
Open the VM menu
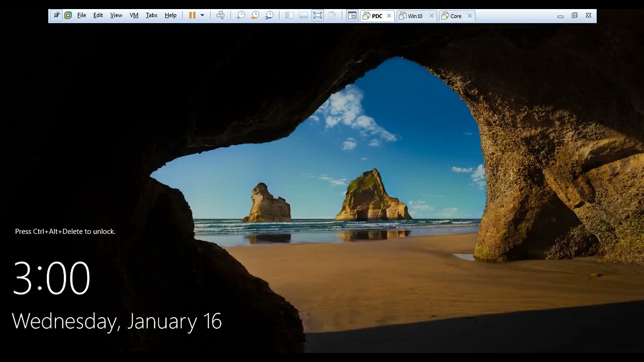[x=134, y=16]
